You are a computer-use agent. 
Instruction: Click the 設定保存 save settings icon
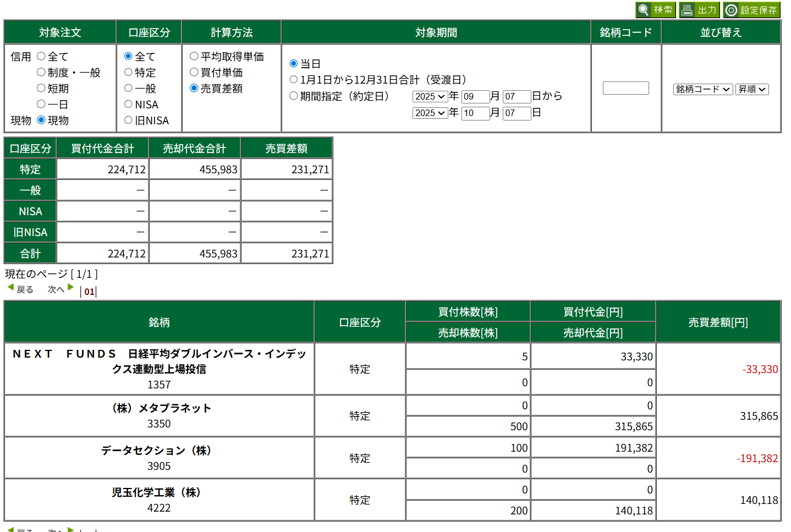pos(731,10)
